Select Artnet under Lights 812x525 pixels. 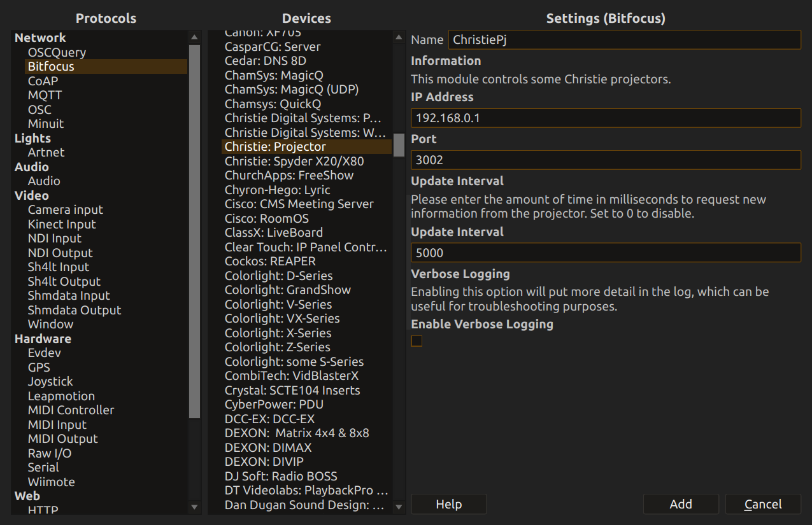46,153
